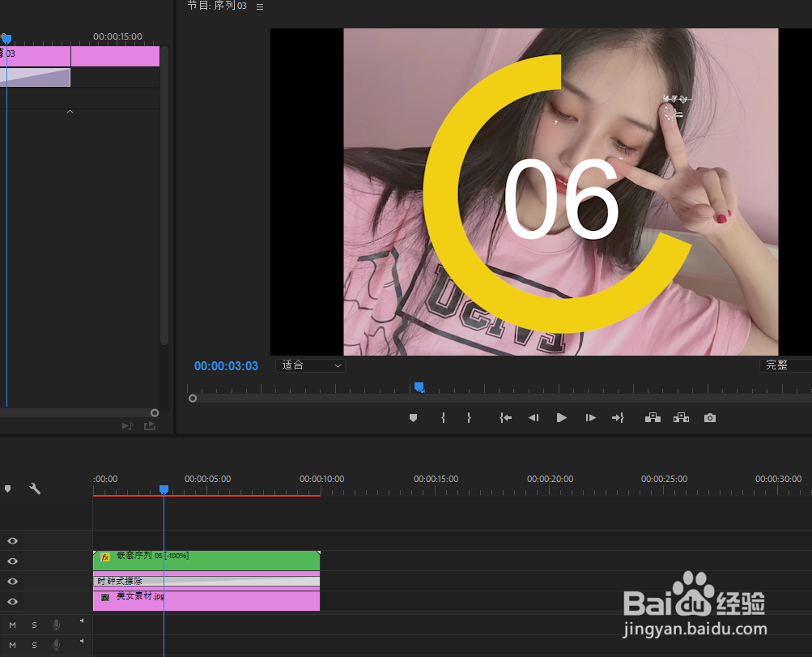
Task: Toggle play-only-audio icon in Effect Controls
Action: tap(127, 426)
